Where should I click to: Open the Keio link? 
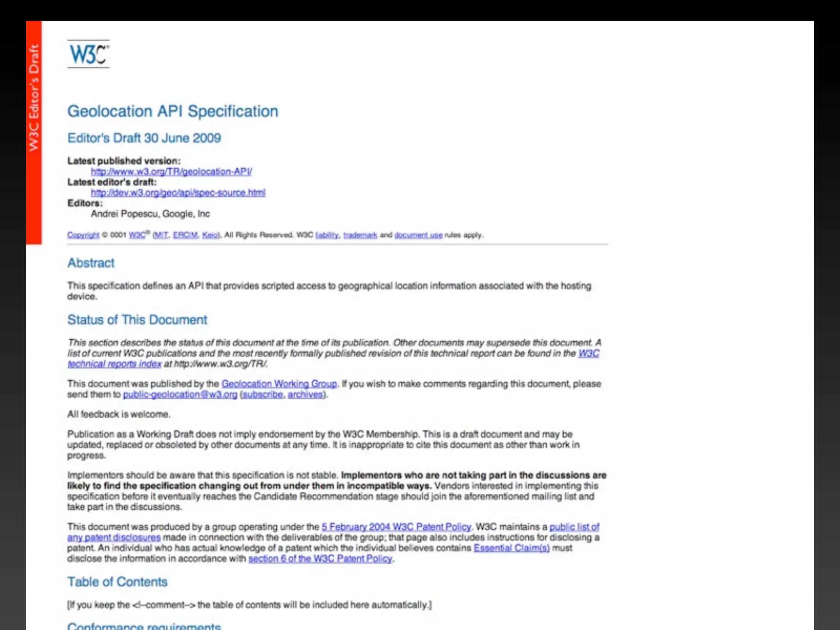pos(210,235)
